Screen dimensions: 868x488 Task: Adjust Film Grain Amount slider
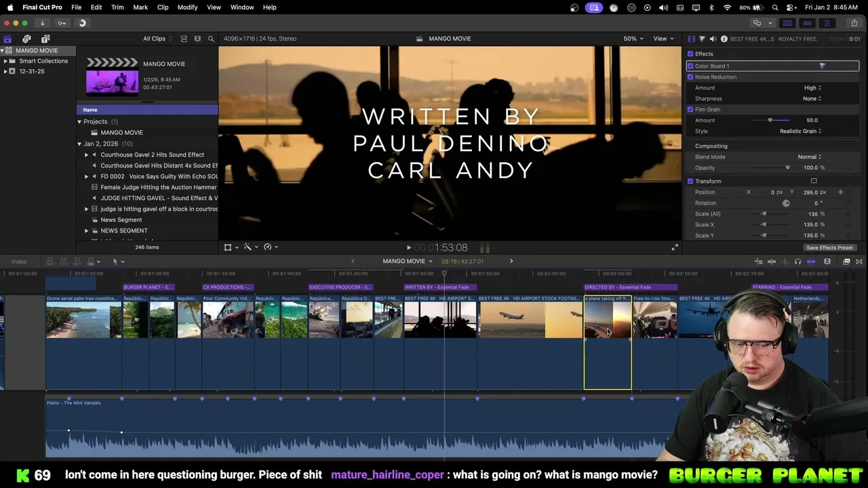coord(770,120)
